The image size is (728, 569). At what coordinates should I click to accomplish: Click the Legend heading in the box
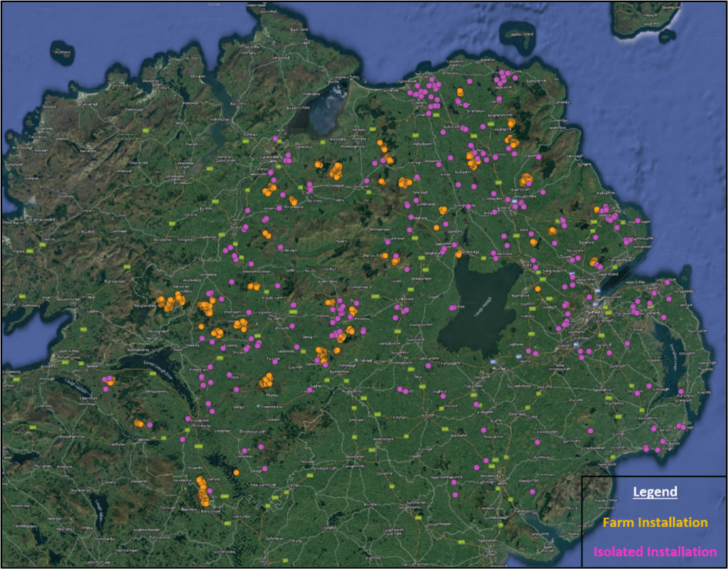[x=655, y=492]
